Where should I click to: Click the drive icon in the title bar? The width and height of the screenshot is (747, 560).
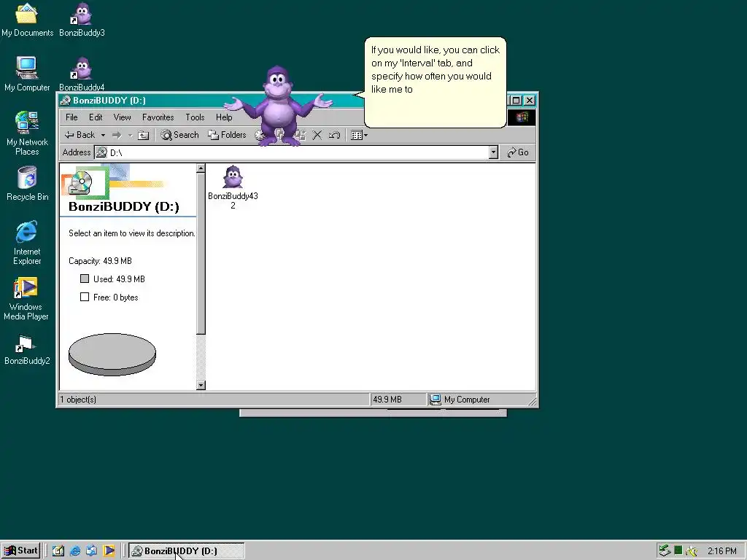click(65, 101)
